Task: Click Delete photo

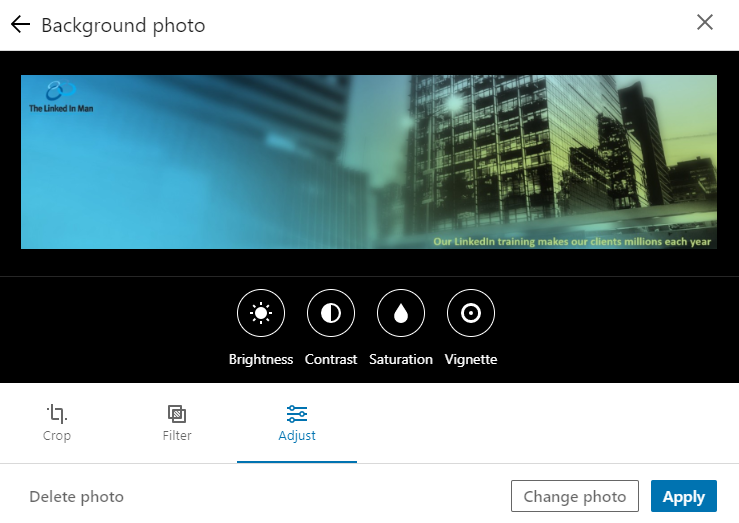Action: (x=76, y=497)
